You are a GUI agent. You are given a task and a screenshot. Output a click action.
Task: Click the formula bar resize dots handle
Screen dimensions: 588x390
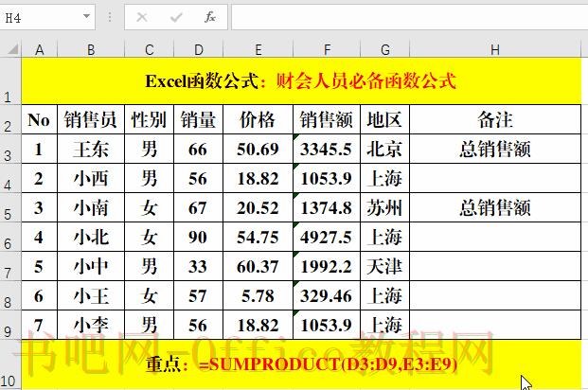tap(110, 17)
